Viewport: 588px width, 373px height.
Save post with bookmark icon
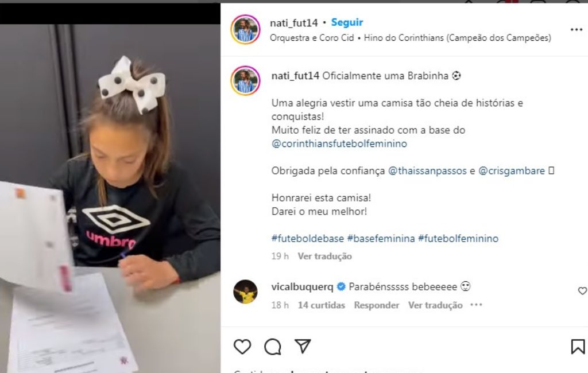click(x=578, y=347)
